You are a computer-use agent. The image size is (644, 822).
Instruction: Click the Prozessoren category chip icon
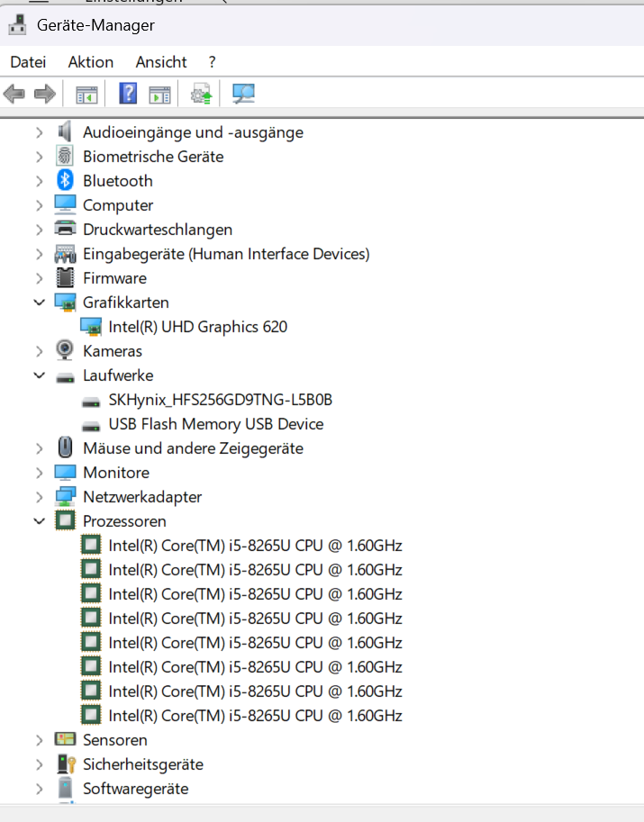65,520
